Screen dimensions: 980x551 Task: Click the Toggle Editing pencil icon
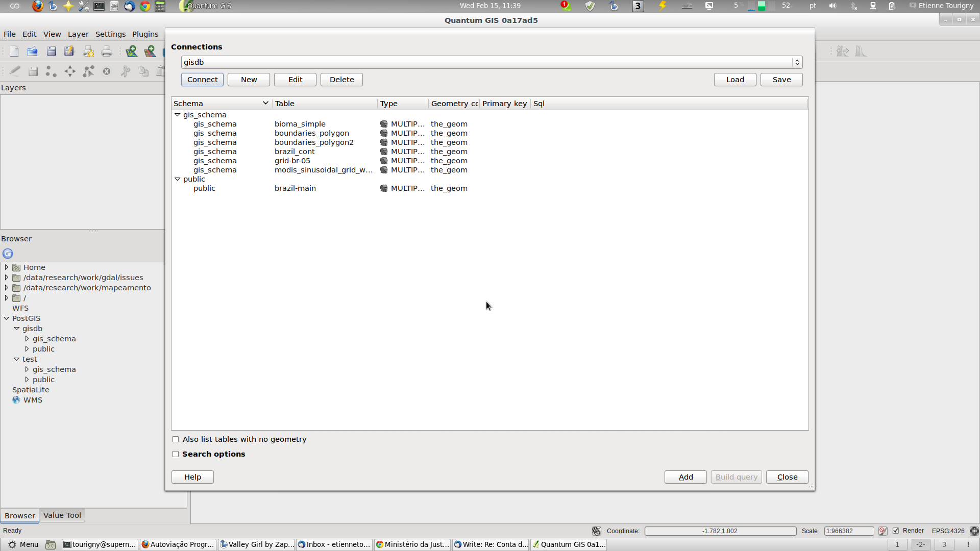tap(15, 71)
